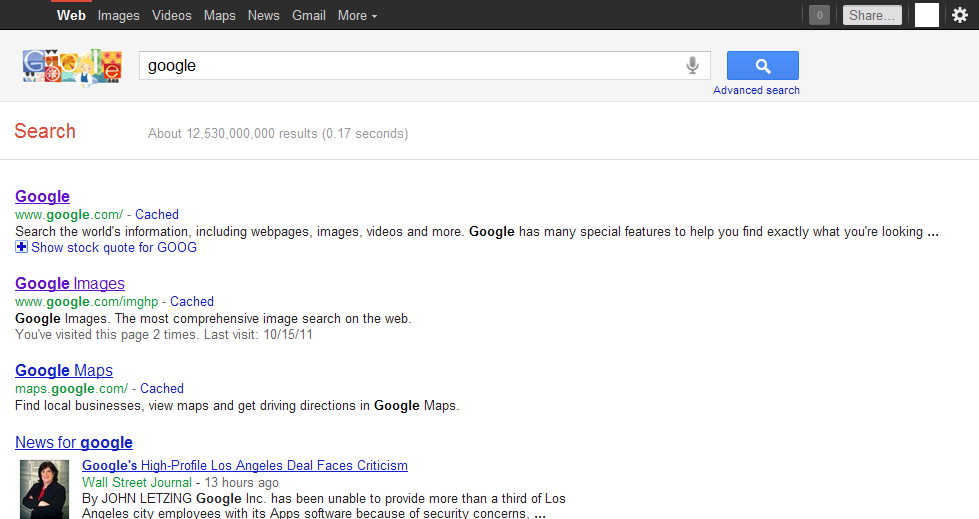Image resolution: width=979 pixels, height=519 pixels.
Task: Click the www.google.com/ green URL text
Action: pos(69,214)
